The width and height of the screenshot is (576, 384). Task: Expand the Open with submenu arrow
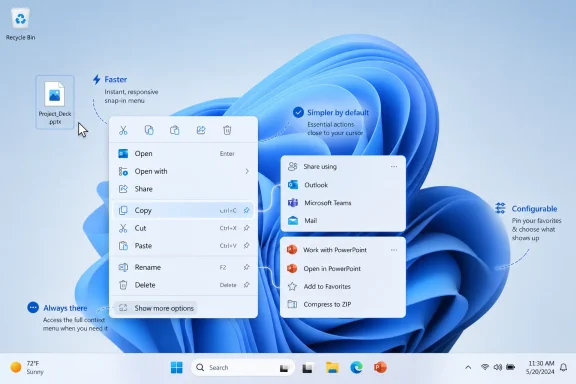[x=247, y=171]
